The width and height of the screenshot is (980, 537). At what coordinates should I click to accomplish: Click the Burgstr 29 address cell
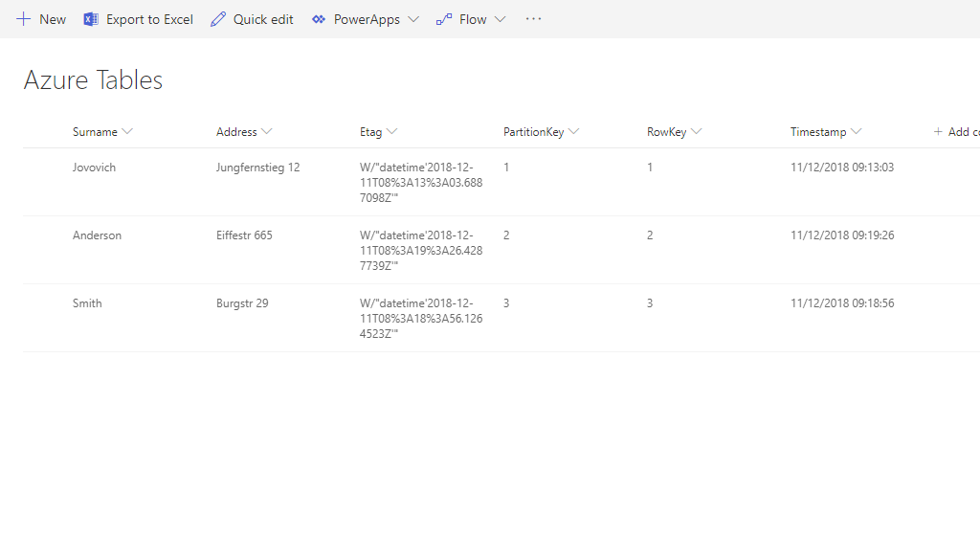point(242,303)
